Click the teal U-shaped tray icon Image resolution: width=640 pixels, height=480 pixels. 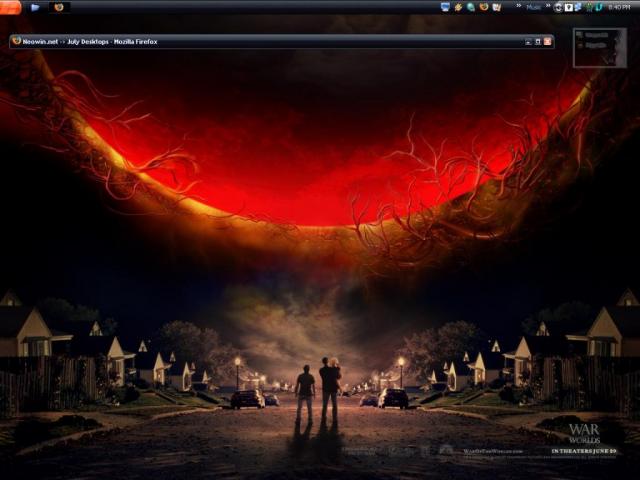pyautogui.click(x=599, y=7)
